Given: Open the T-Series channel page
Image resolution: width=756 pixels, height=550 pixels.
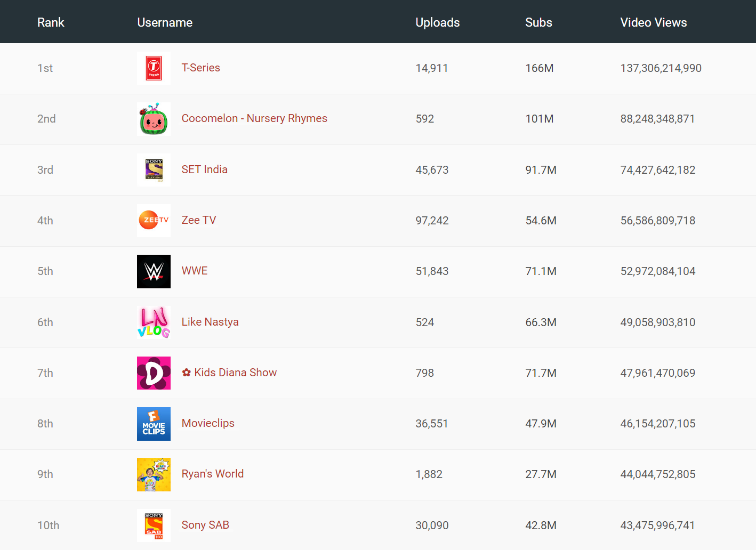Looking at the screenshot, I should (200, 68).
